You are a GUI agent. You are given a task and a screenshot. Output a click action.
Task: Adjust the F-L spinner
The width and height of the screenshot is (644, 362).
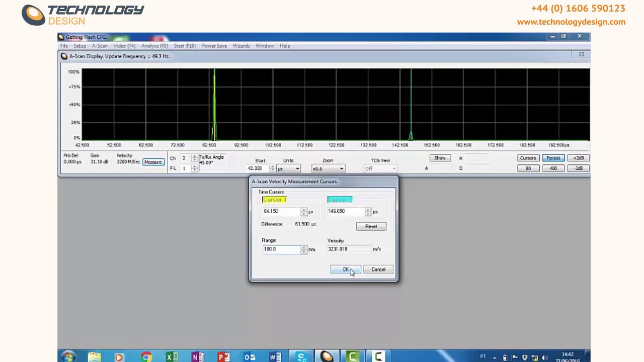(195, 168)
